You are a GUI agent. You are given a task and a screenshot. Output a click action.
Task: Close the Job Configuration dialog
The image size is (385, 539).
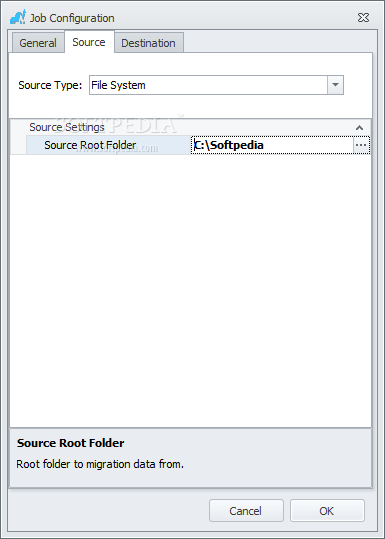[363, 18]
